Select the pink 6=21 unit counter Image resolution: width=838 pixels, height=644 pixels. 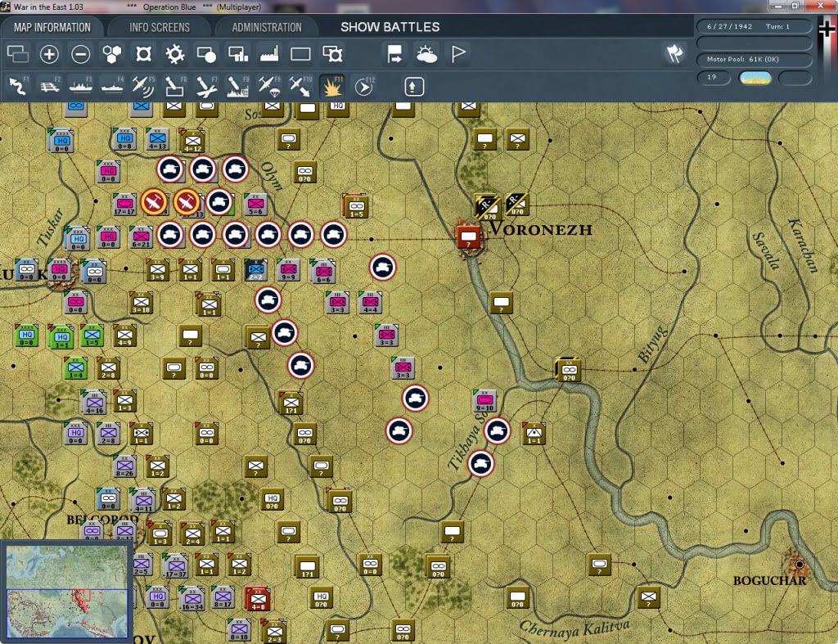pyautogui.click(x=141, y=237)
